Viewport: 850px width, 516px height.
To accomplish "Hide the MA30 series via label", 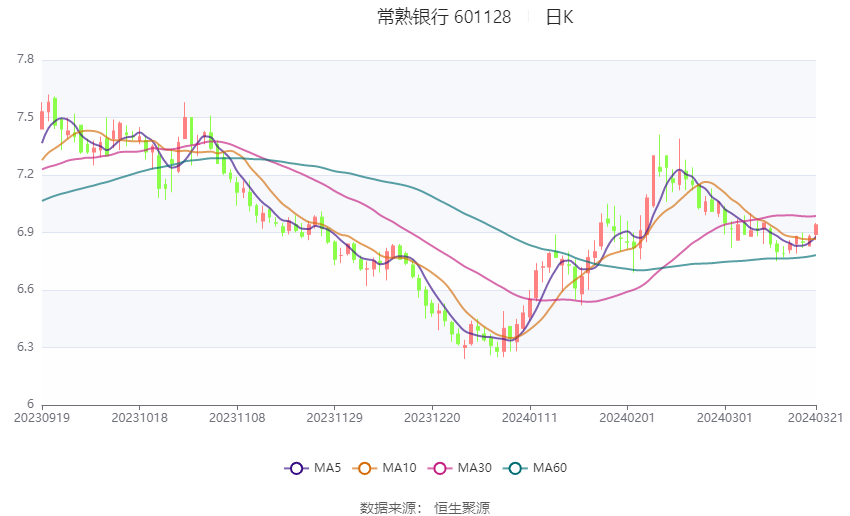I will pyautogui.click(x=474, y=468).
